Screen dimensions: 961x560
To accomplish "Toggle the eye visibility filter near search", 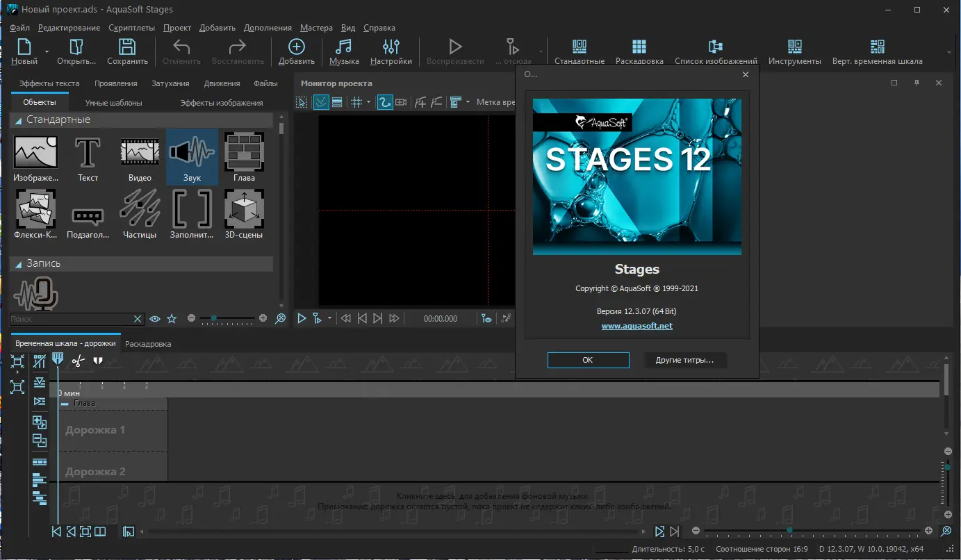I will coord(155,319).
